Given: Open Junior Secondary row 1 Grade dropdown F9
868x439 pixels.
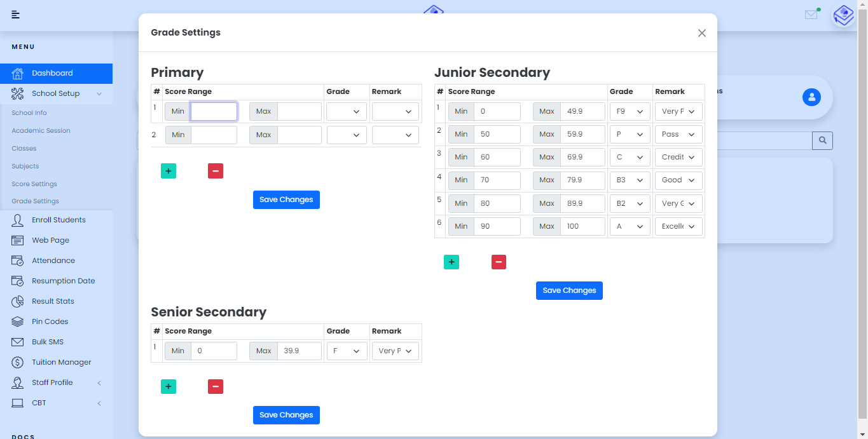Looking at the screenshot, I should click(630, 112).
